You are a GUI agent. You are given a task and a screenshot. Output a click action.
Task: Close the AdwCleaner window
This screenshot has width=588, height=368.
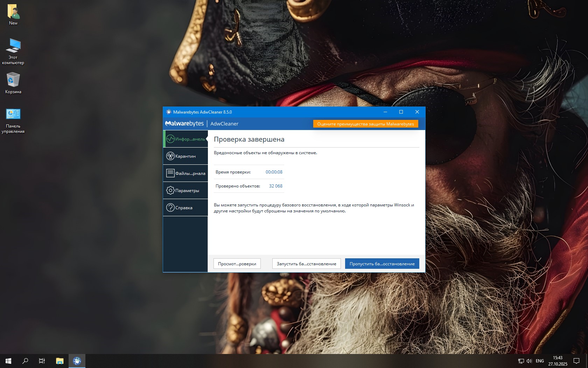click(417, 112)
